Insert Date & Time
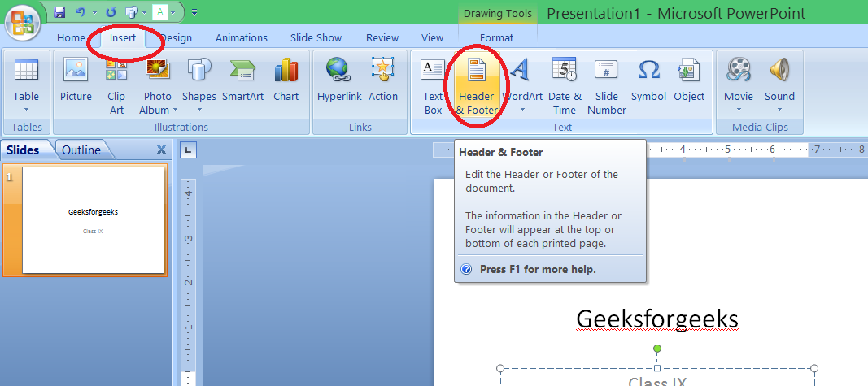Screen dimensions: 868x386 pyautogui.click(x=565, y=85)
